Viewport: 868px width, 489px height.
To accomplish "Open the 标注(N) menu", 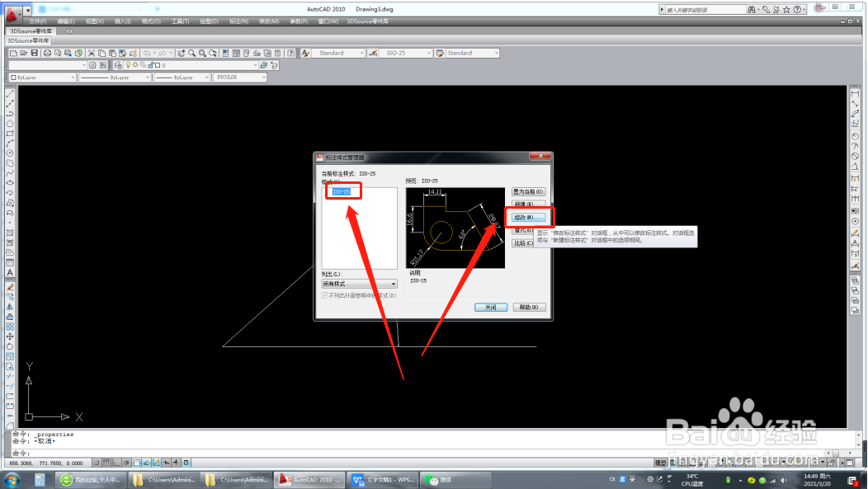I will tap(238, 21).
